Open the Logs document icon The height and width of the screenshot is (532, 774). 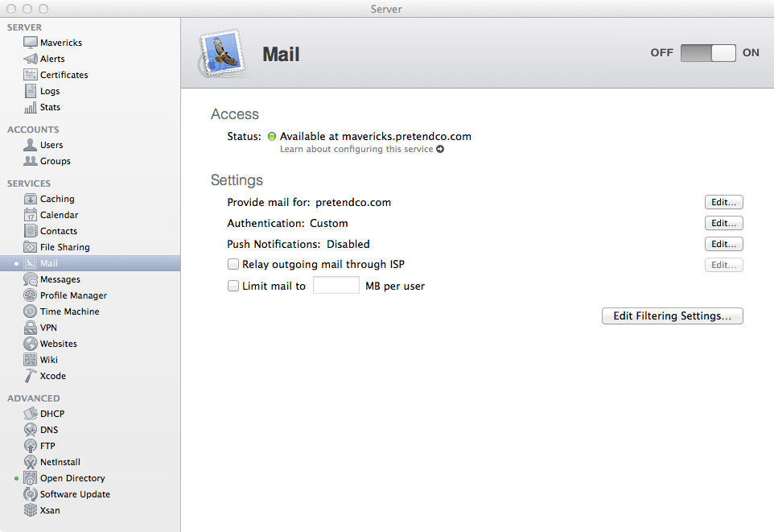click(30, 91)
